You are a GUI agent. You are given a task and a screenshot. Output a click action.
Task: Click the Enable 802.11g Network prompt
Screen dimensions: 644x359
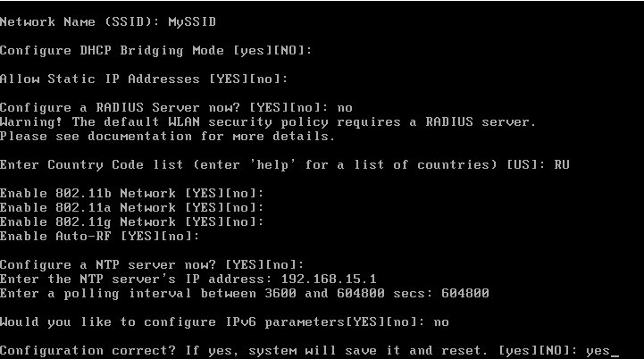132,222
